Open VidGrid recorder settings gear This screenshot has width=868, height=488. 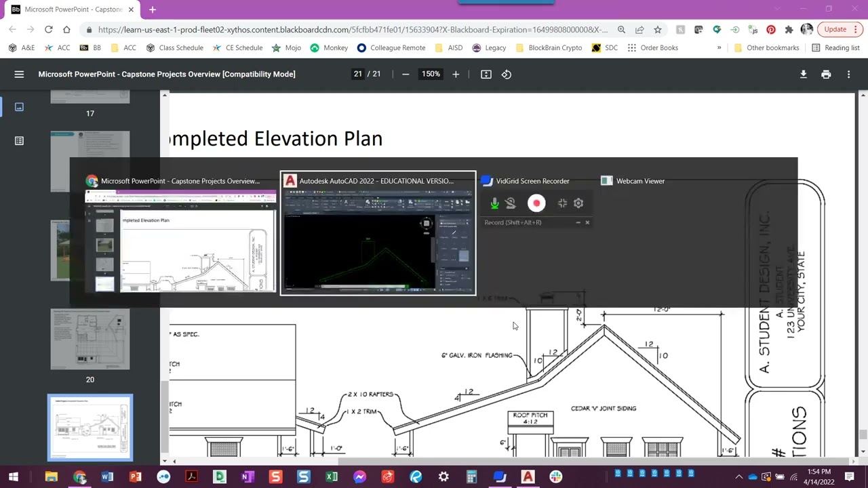pyautogui.click(x=578, y=203)
